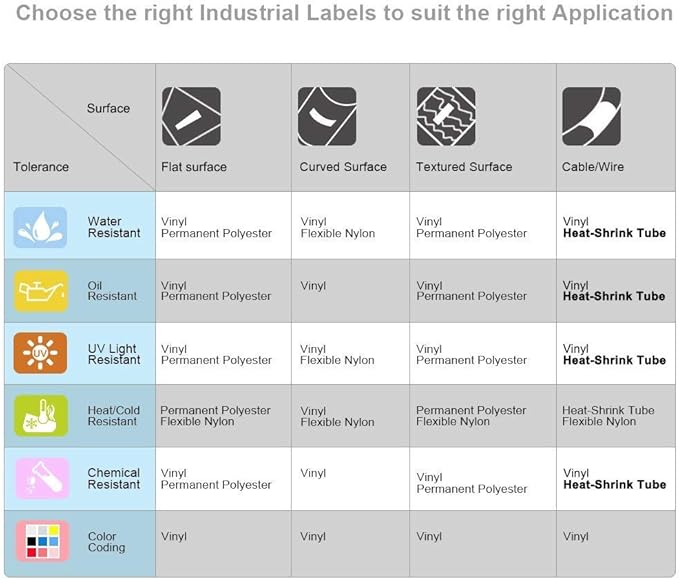Image resolution: width=679 pixels, height=580 pixels.
Task: Click the Oil Resistant oil can icon
Action: [41, 291]
